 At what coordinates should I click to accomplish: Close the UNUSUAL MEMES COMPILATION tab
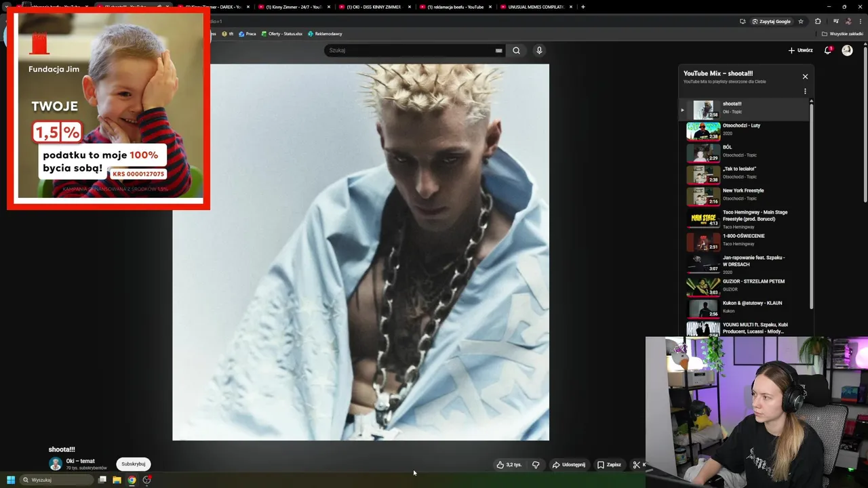(x=571, y=7)
